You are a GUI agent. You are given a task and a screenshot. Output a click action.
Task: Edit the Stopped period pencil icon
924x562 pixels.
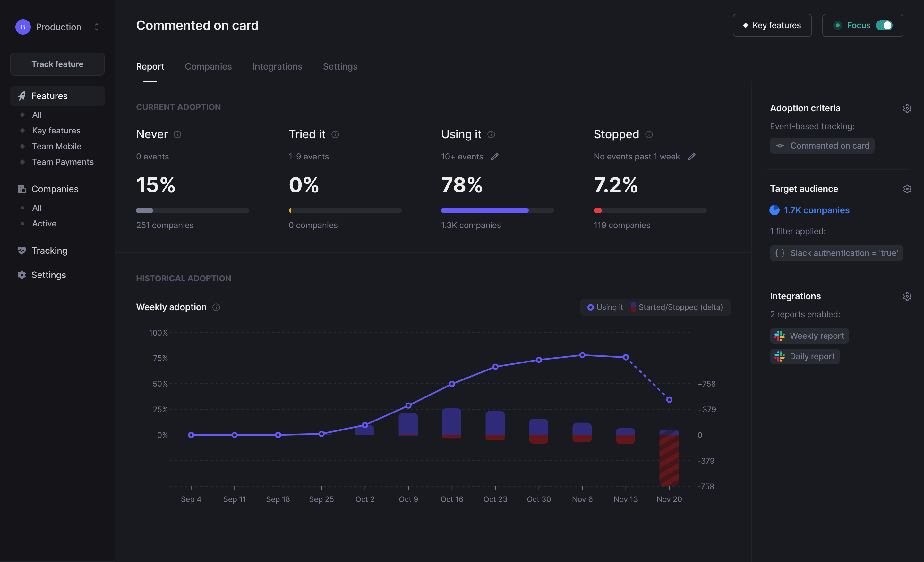(691, 157)
